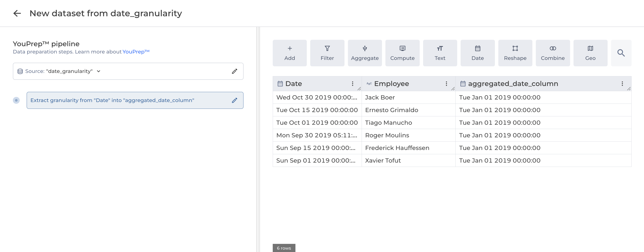Open the Filter step menu
The image size is (644, 252).
tap(327, 53)
